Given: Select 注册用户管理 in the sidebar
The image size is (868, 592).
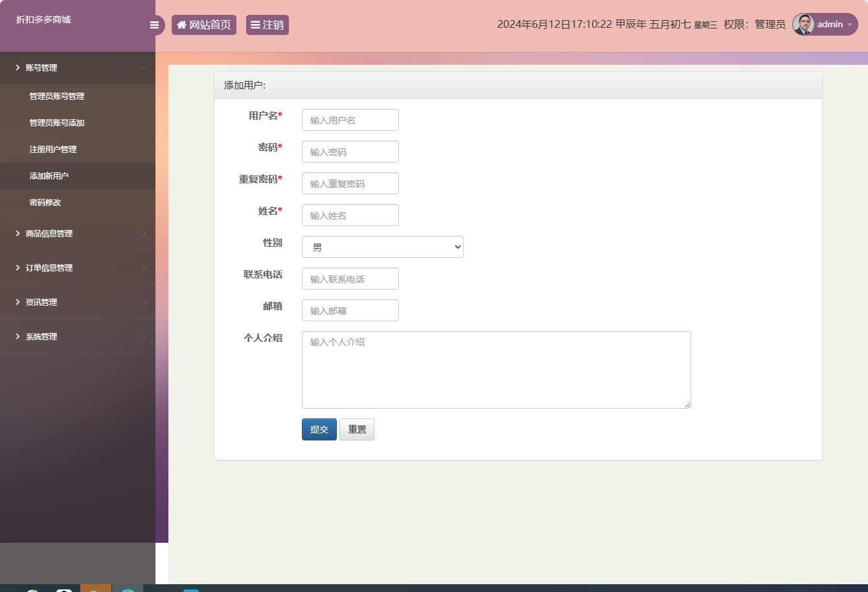Looking at the screenshot, I should pyautogui.click(x=52, y=149).
